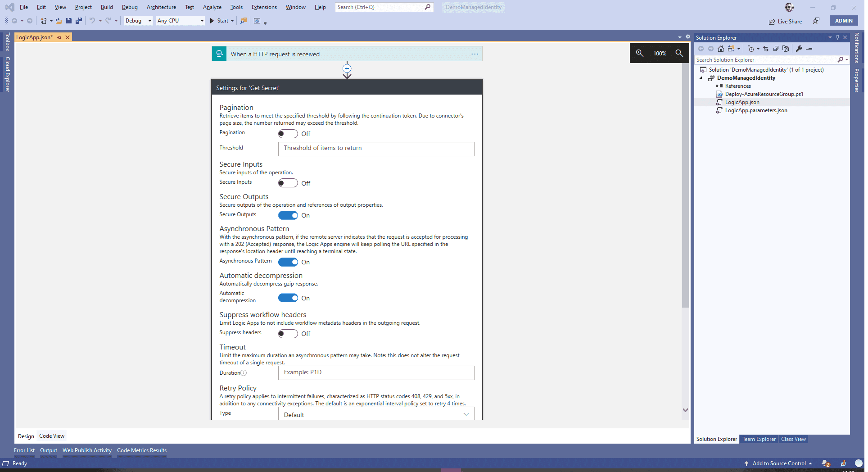This screenshot has height=472, width=868.
Task: Open file using the Open File toolbar icon
Action: [59, 21]
